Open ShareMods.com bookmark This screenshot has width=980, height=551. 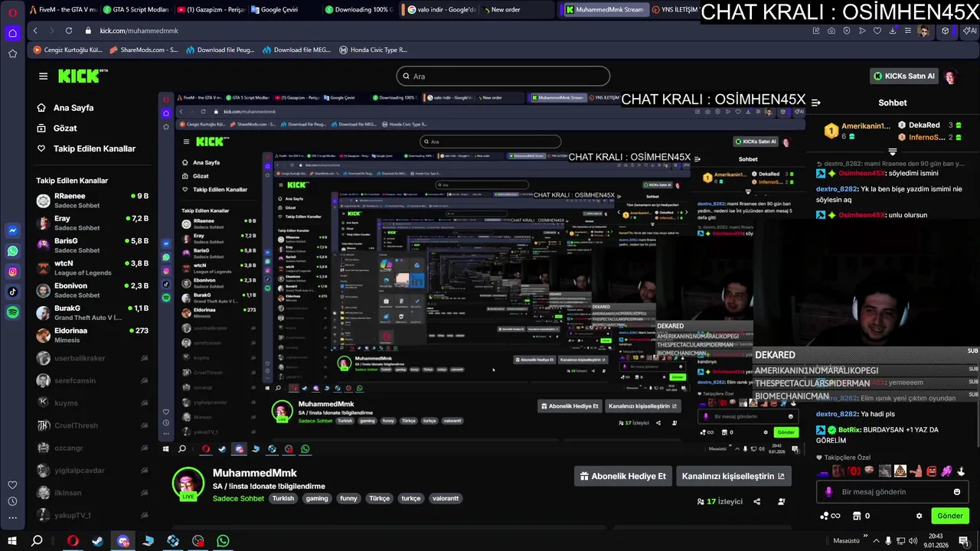pyautogui.click(x=144, y=50)
